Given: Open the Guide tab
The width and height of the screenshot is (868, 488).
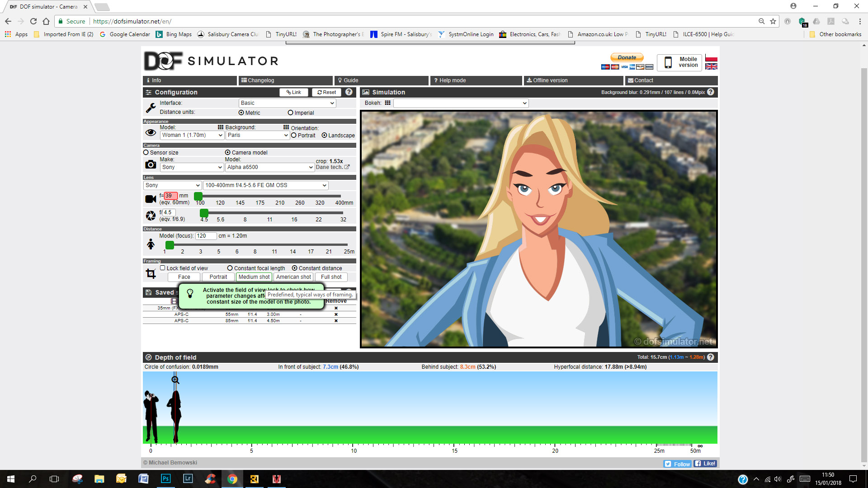Looking at the screenshot, I should point(382,80).
